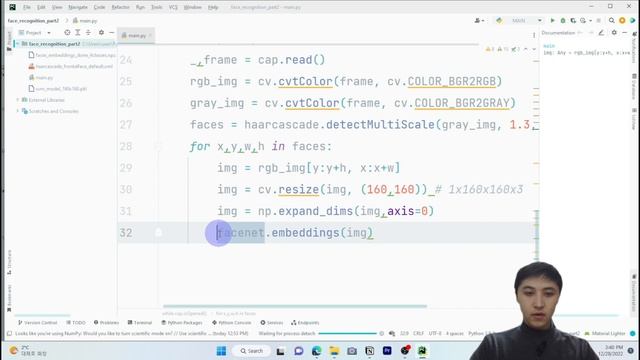The image size is (640, 360).
Task: Open the Refactor menu
Action: [120, 7]
